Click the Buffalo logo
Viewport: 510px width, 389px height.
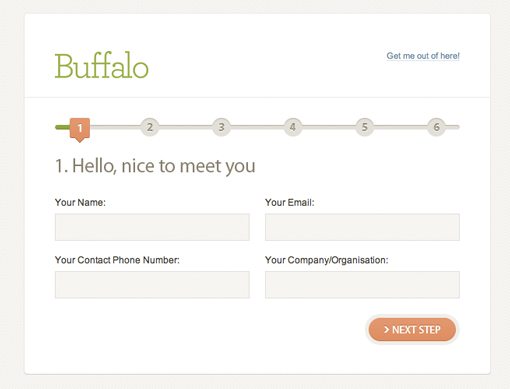[x=102, y=66]
